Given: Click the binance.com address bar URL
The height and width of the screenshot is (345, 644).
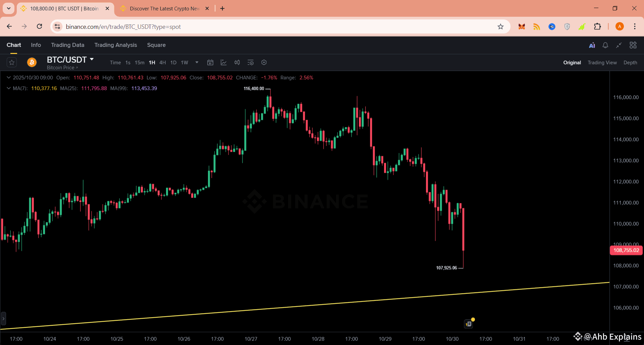Looking at the screenshot, I should (123, 27).
